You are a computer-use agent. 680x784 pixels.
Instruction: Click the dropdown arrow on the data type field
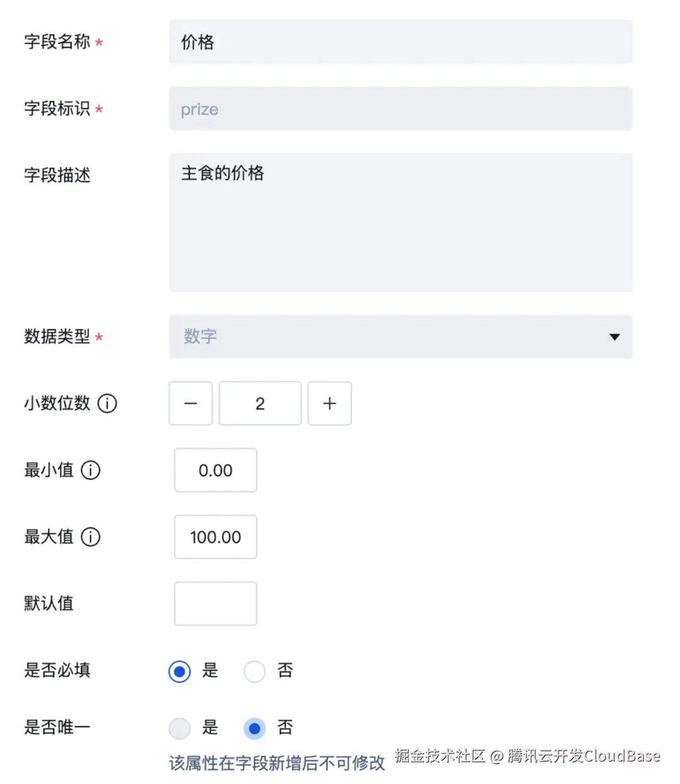point(614,337)
